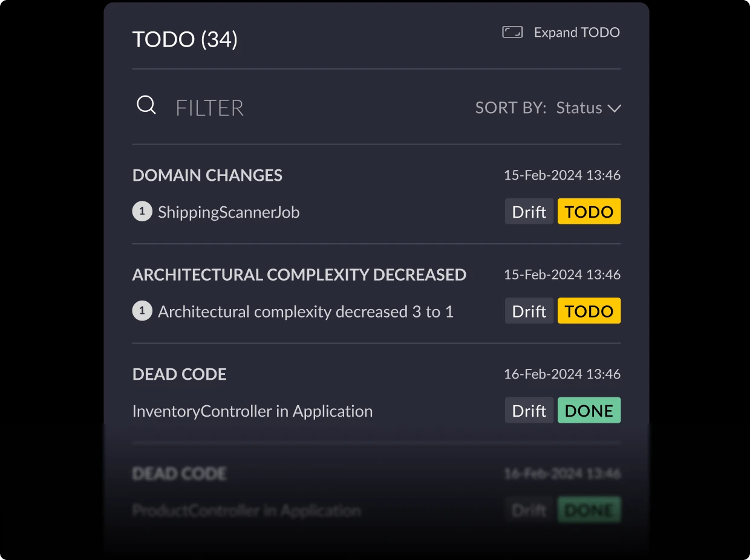This screenshot has height=560, width=750.
Task: Select the DOMAIN CHANGES heading
Action: click(207, 175)
